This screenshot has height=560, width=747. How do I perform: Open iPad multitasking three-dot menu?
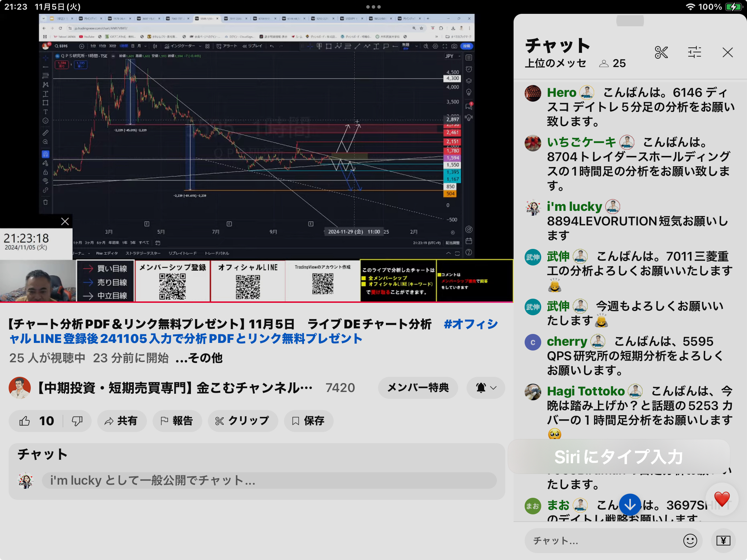[x=373, y=7]
